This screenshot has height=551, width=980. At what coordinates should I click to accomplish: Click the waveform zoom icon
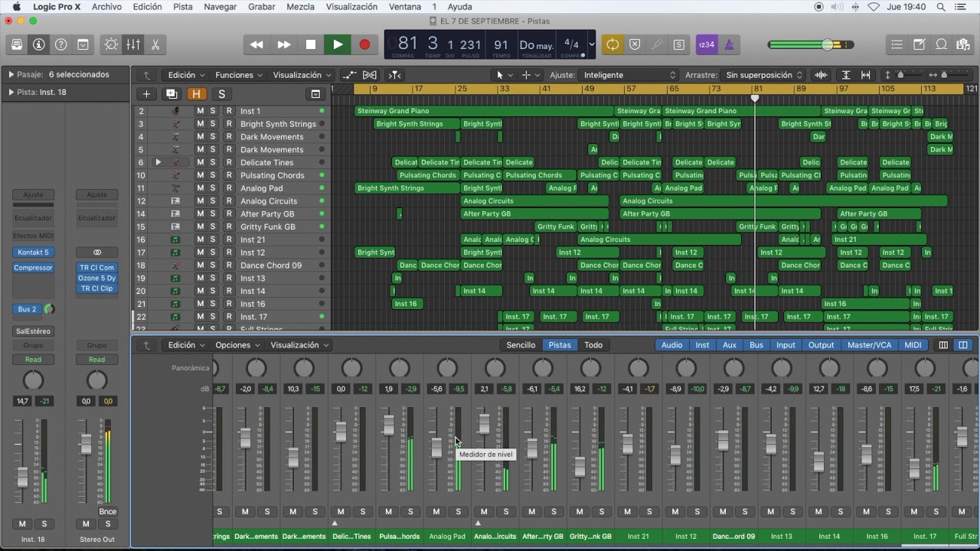coord(821,75)
